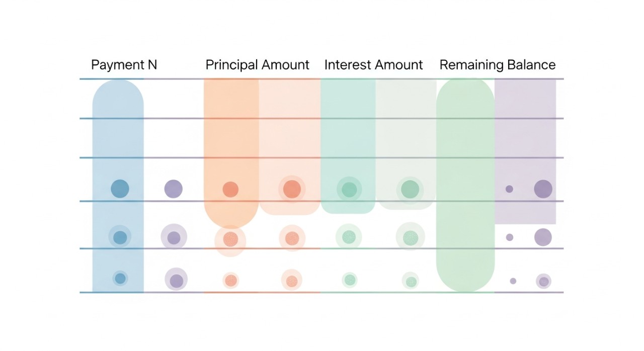The height and width of the screenshot is (351, 644).
Task: Click the top-row orange dot on the dark orange bar
Action: tap(230, 190)
